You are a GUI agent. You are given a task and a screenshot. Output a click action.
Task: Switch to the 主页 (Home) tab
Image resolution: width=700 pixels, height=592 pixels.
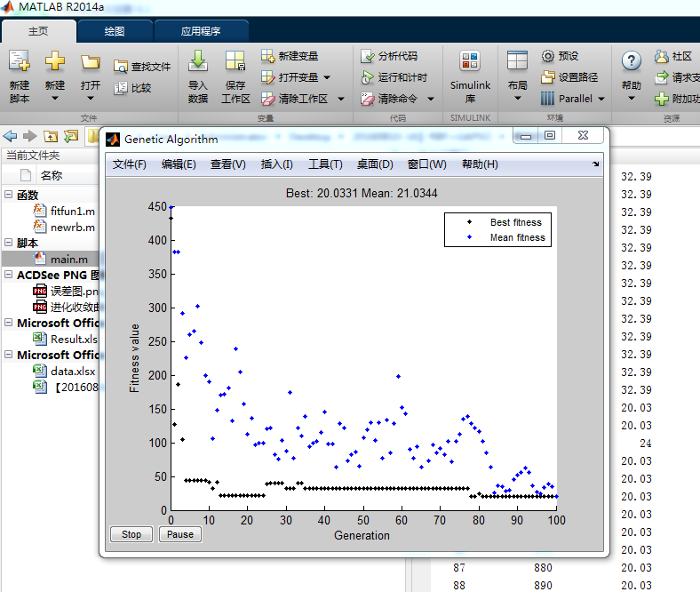coord(38,31)
